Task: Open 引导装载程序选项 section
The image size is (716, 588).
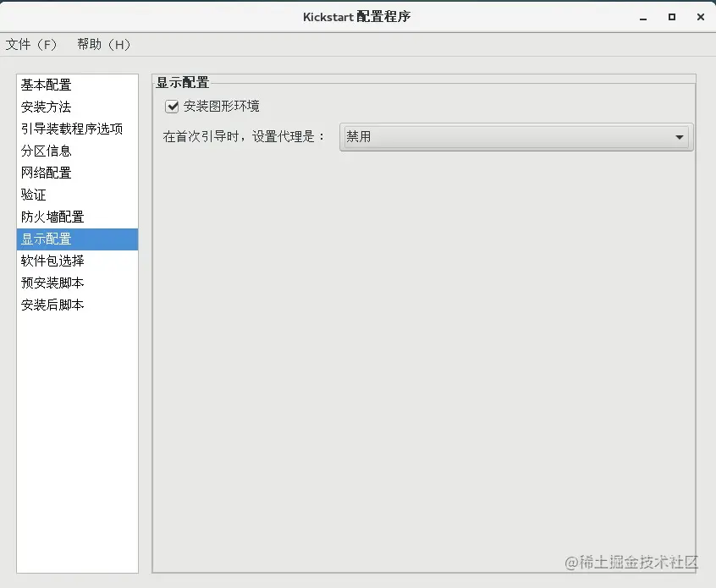Action: click(77, 129)
